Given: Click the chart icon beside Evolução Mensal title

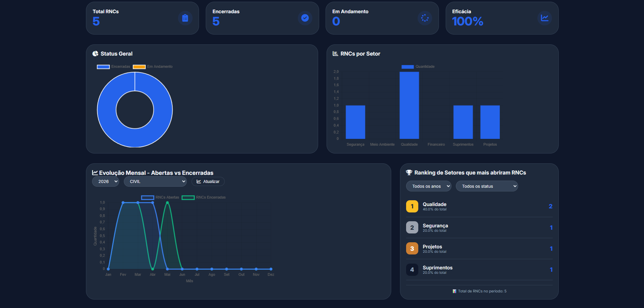Looking at the screenshot, I should pos(95,173).
